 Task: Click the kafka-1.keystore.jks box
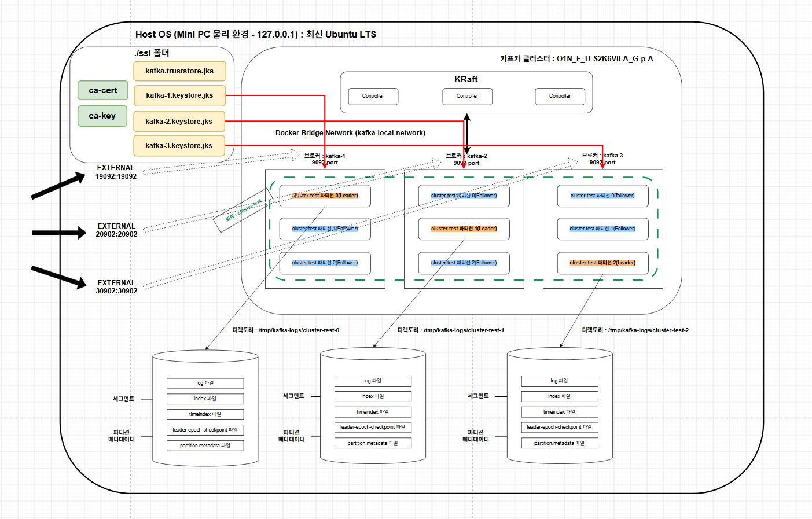pyautogui.click(x=179, y=95)
